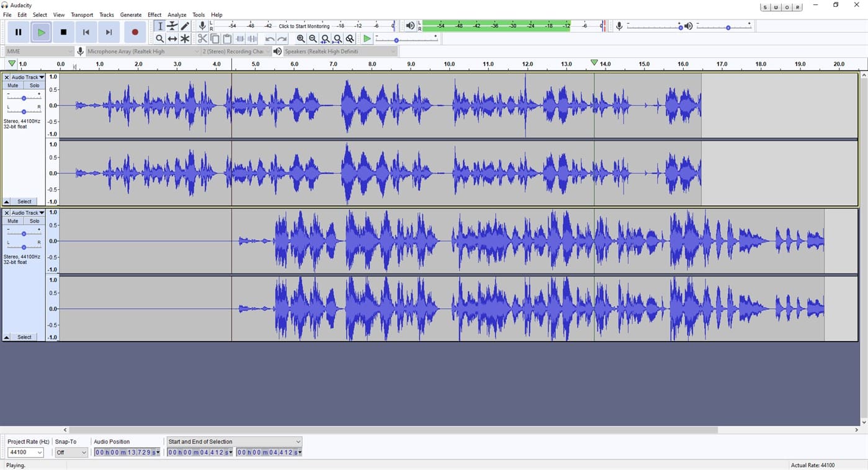This screenshot has height=470, width=868.
Task: Start recording with the red Record button
Action: pos(135,32)
